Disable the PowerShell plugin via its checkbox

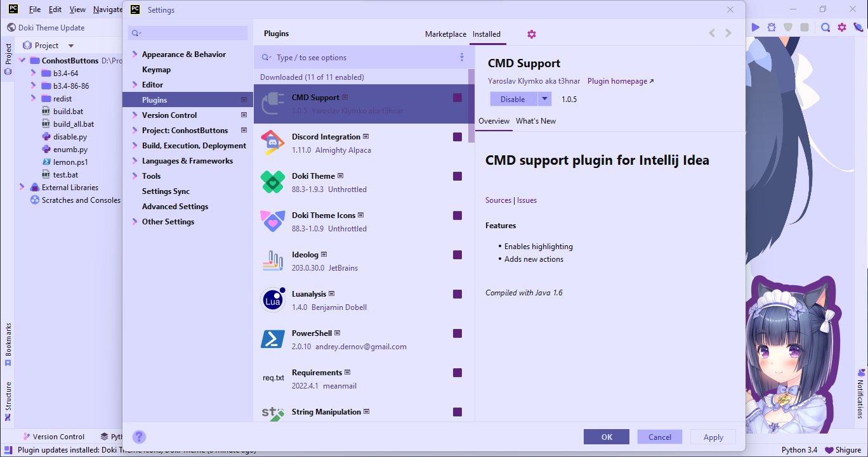point(457,333)
